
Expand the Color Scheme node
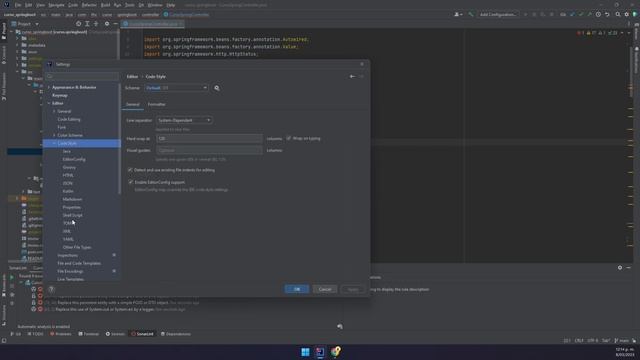pyautogui.click(x=54, y=135)
